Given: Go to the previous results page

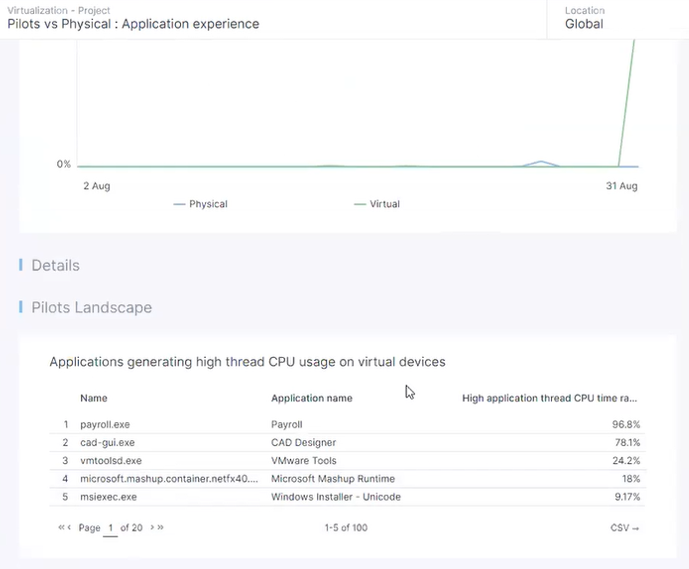Looking at the screenshot, I should [69, 527].
